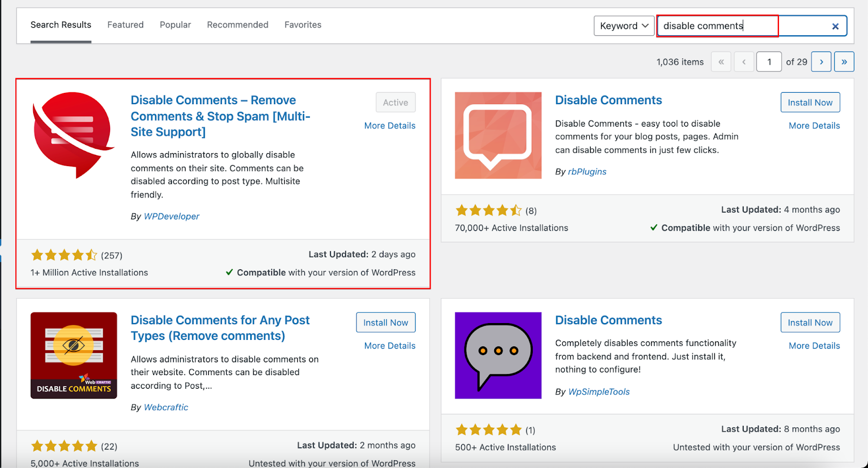Switch to the Featured tab
868x468 pixels.
coord(125,25)
